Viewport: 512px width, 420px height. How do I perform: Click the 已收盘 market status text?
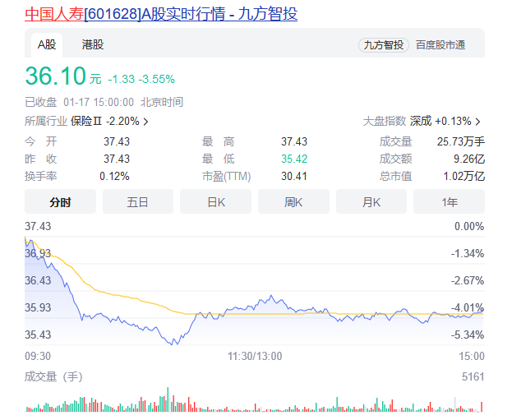(41, 102)
